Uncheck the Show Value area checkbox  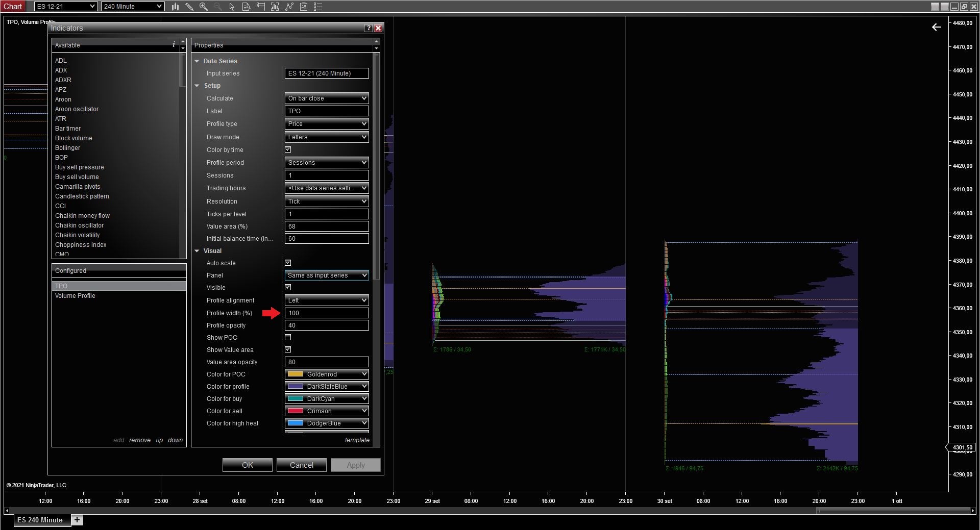288,349
